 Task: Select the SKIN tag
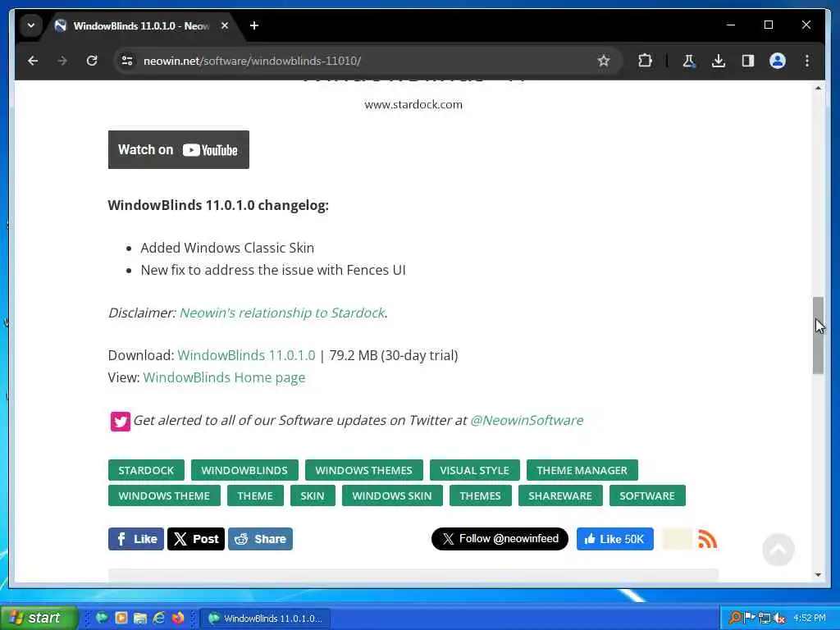(313, 496)
